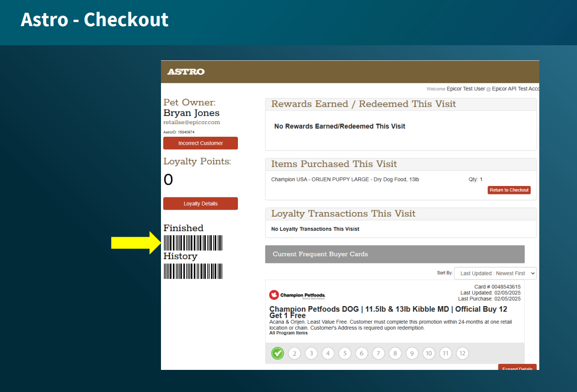Viewport: 577px width, 392px height.
Task: Click the Current Frequent Buyer Cards header
Action: [394, 254]
